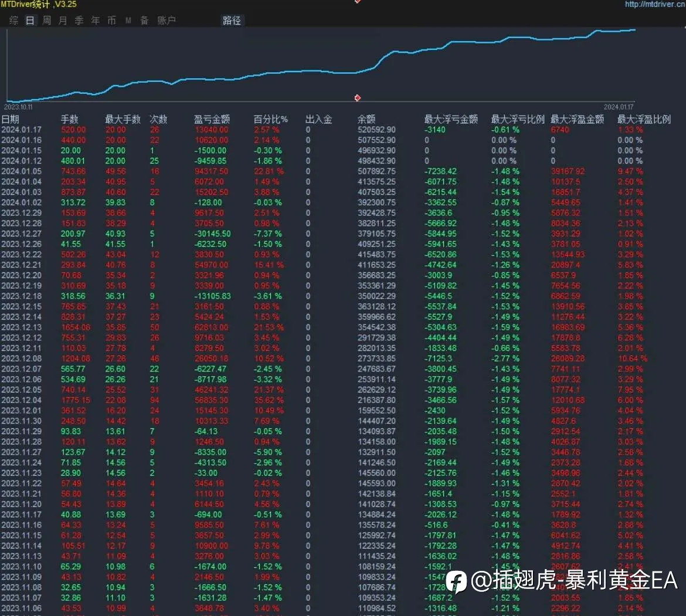Switch to the 账户 account tab
The image size is (686, 616).
click(167, 21)
